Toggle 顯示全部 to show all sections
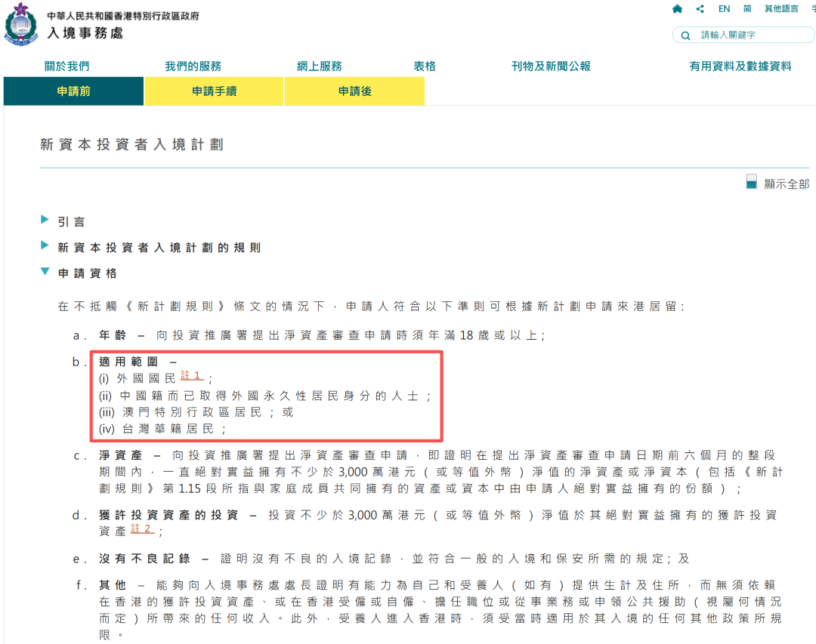This screenshot has height=644, width=816. [x=786, y=183]
